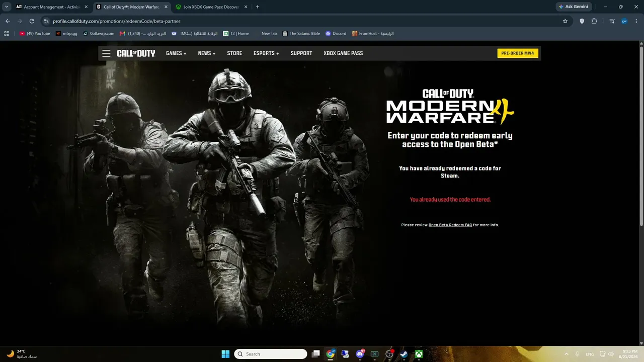Open the weather widget showing 34°C
Image resolution: width=644 pixels, height=362 pixels.
point(22,354)
